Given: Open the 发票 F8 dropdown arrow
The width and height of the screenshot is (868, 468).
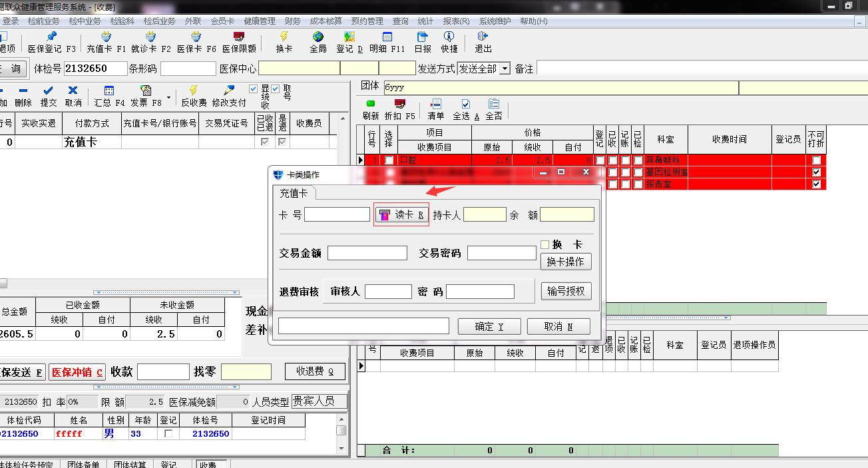Looking at the screenshot, I should [168, 97].
